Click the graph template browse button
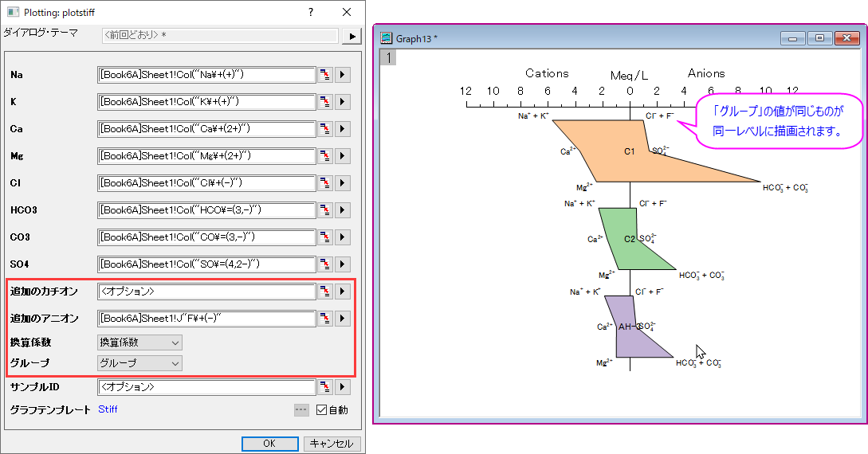This screenshot has height=454, width=868. 300,410
